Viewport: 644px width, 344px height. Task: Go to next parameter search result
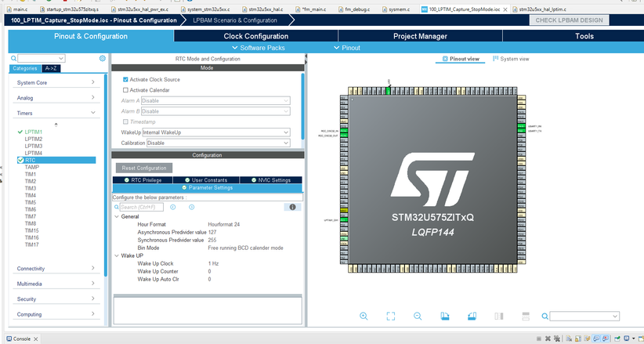(191, 207)
